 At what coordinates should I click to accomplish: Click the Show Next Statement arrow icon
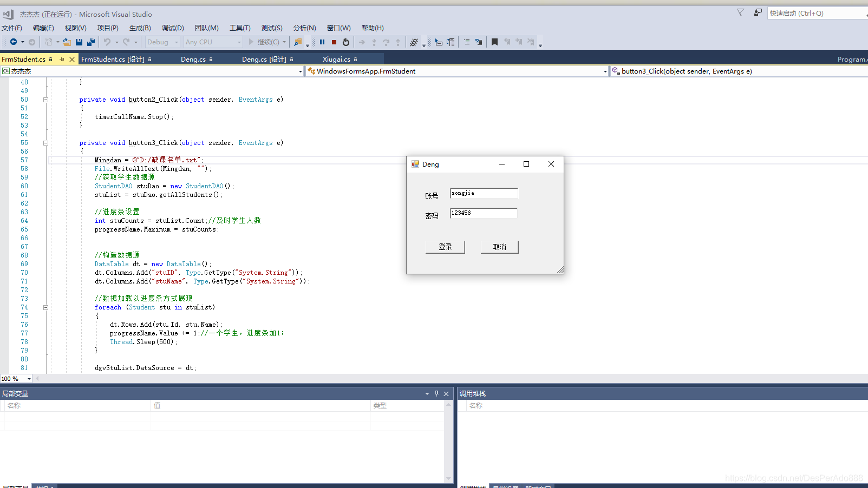362,42
